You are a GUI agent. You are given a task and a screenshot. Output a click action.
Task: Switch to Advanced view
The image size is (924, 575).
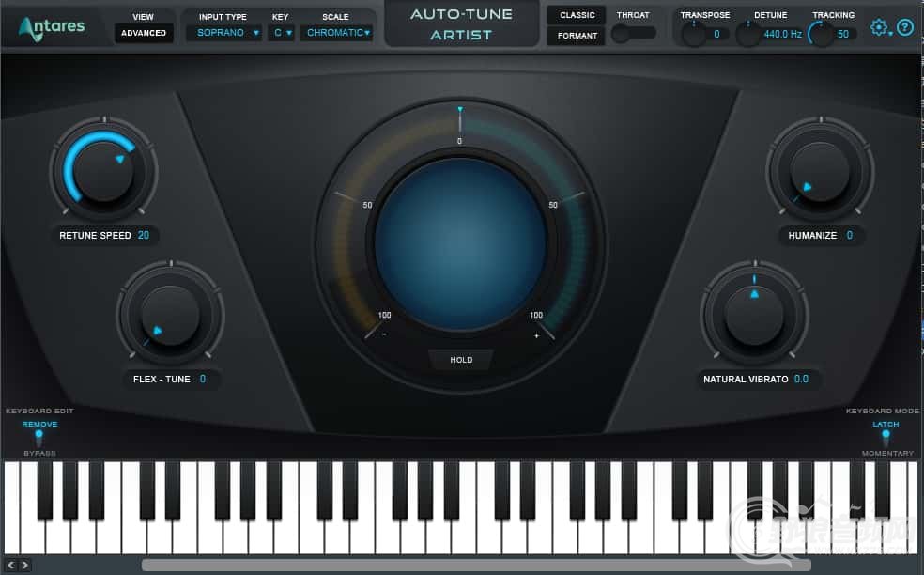(144, 33)
